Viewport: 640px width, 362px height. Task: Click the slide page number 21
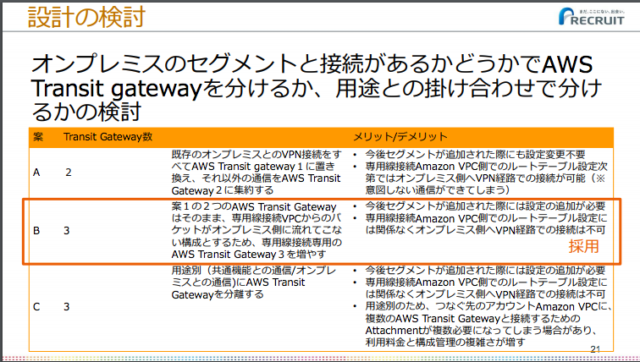[x=595, y=349]
